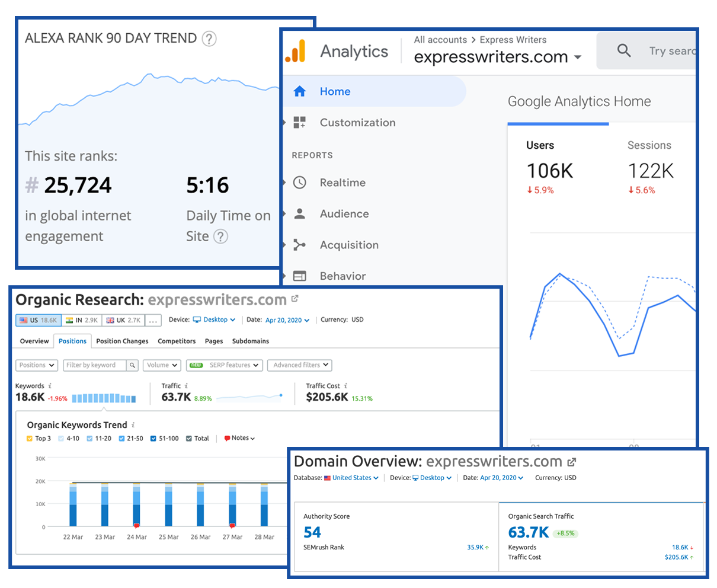Click the Organic Search Traffic 63.7K value
The width and height of the screenshot is (717, 588).
click(x=529, y=532)
